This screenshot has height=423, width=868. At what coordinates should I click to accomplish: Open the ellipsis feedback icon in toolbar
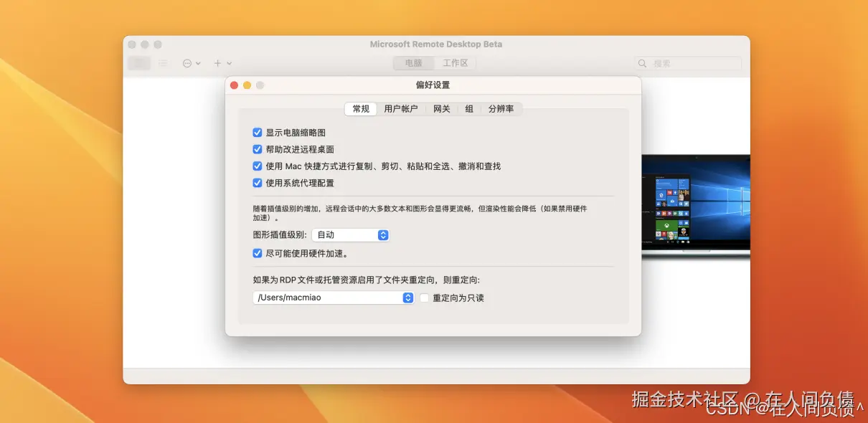[187, 63]
